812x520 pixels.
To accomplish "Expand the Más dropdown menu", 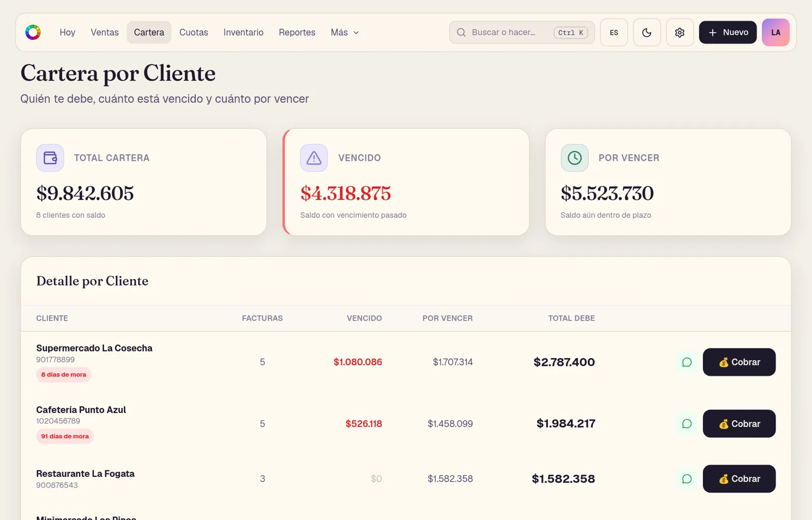I will [x=345, y=32].
